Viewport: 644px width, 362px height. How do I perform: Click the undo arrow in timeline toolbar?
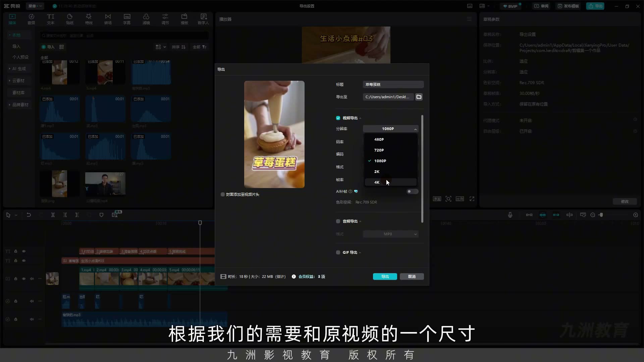29,215
